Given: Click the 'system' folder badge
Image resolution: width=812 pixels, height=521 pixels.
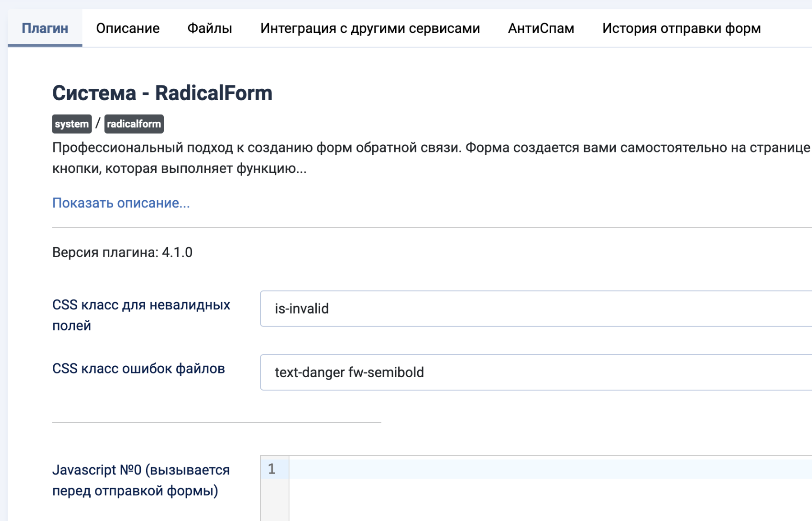Looking at the screenshot, I should (x=72, y=124).
